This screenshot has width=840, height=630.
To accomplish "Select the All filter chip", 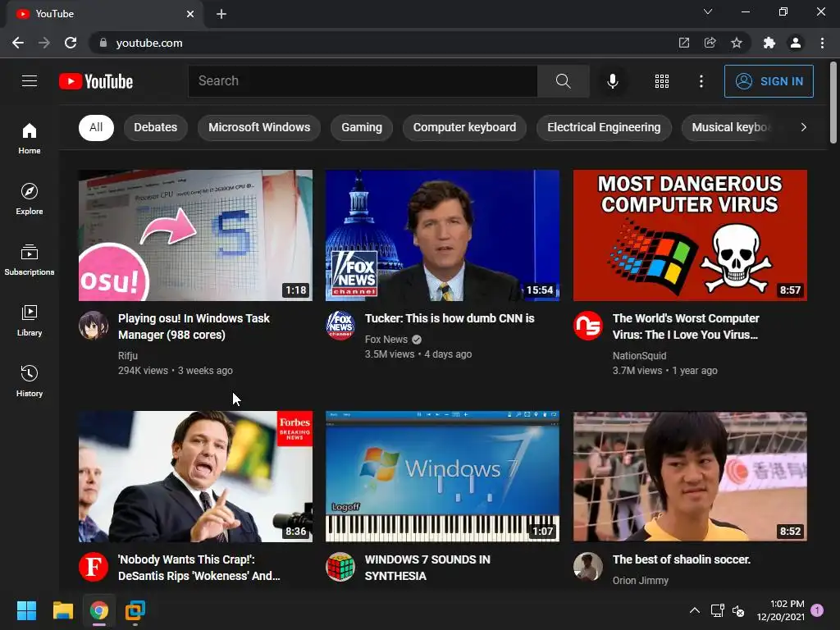I will [x=96, y=127].
